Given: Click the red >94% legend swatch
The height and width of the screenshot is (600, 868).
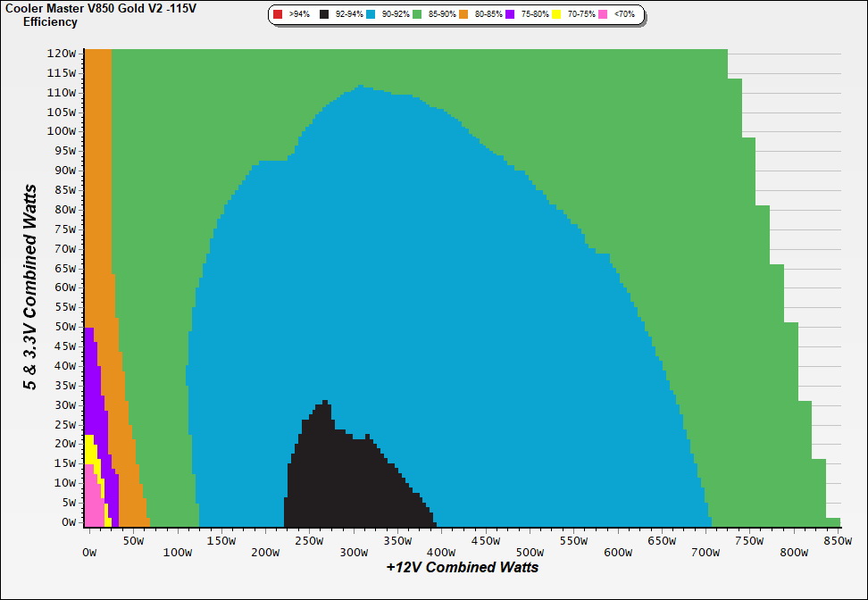Looking at the screenshot, I should (x=278, y=15).
